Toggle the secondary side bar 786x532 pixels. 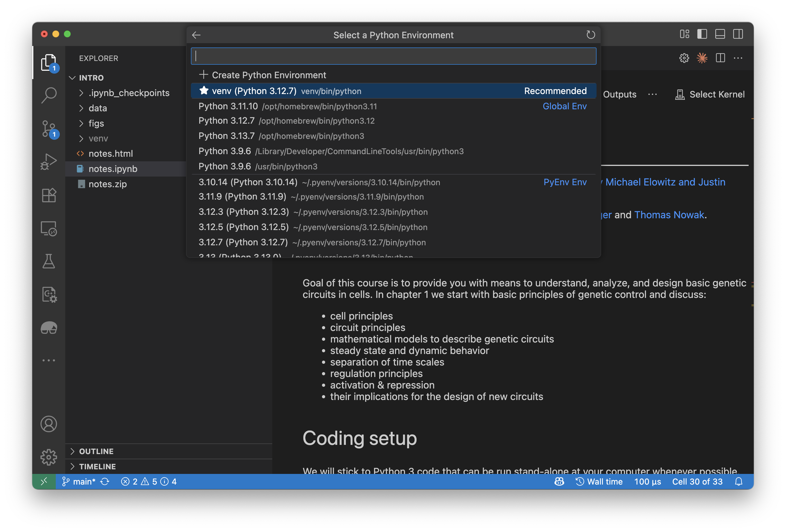coord(738,34)
